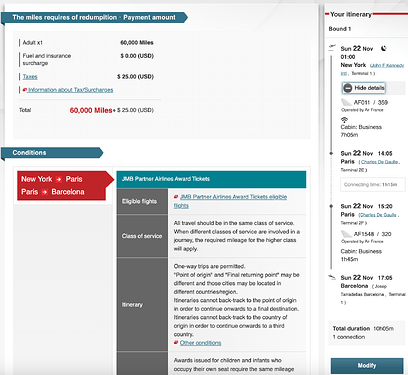Open Charles De Gaulle link for 14:05 arrival
408x375 pixels.
pos(379,162)
